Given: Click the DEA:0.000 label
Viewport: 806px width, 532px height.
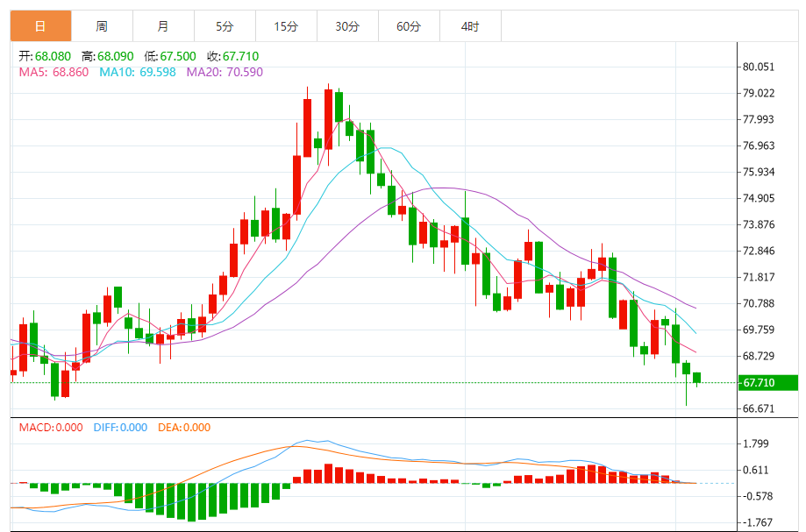Looking at the screenshot, I should click(x=184, y=427).
